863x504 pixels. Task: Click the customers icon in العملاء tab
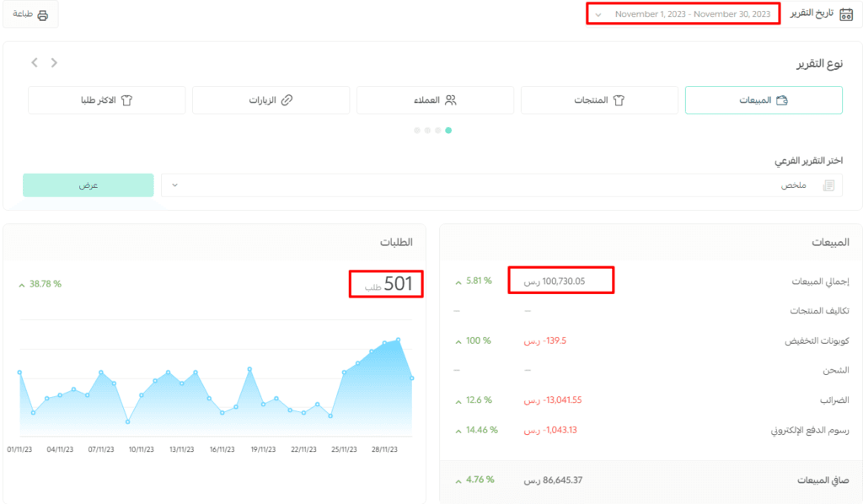451,100
